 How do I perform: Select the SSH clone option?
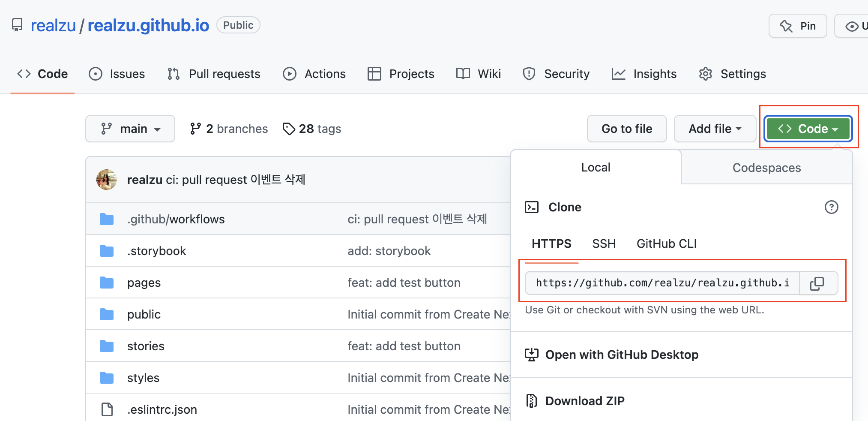(x=604, y=244)
